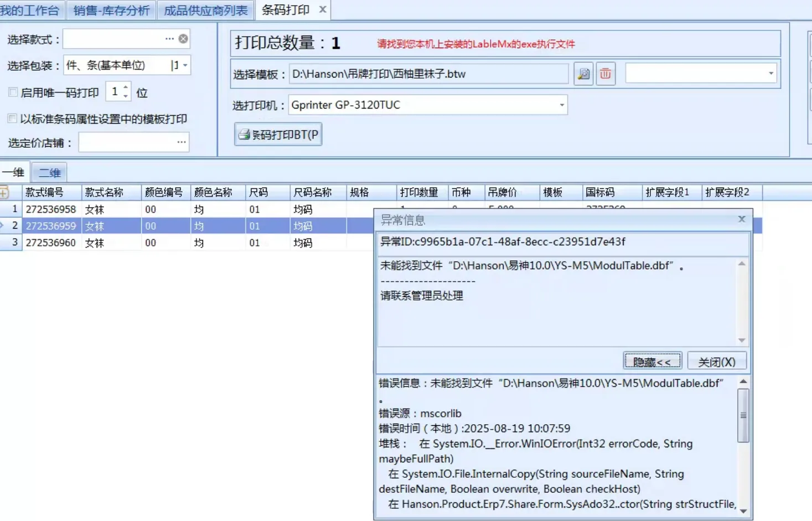Increase the unique code digits spinner

(126, 87)
